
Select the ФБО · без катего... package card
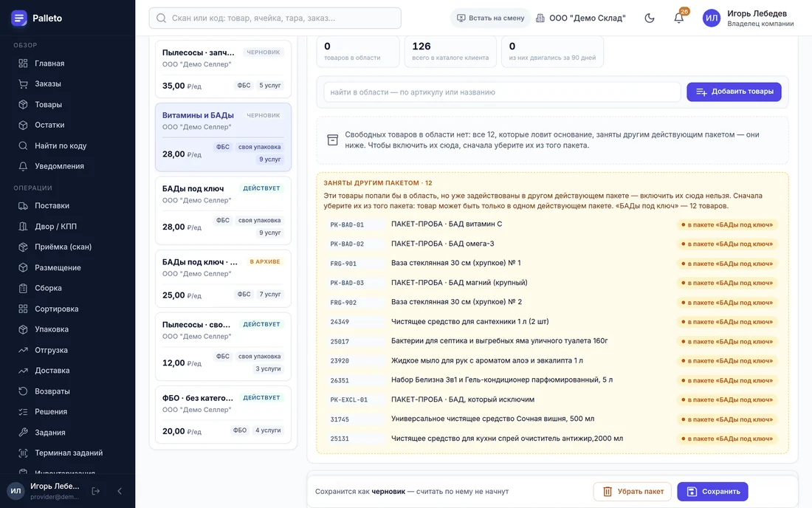[x=223, y=414]
